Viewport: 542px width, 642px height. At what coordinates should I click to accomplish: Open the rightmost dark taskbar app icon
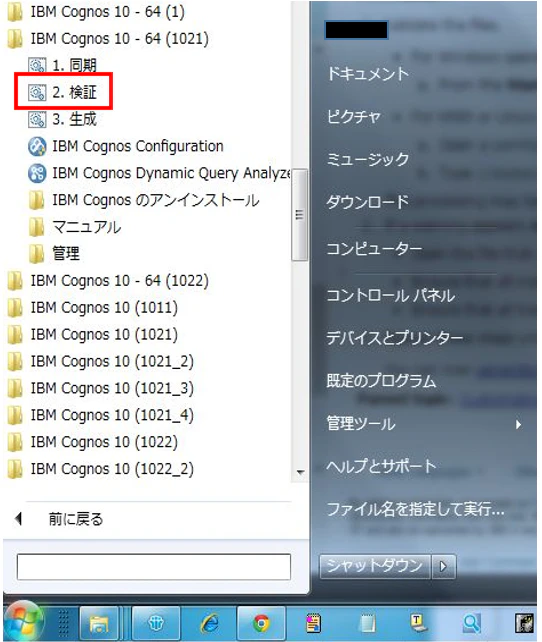(x=524, y=623)
